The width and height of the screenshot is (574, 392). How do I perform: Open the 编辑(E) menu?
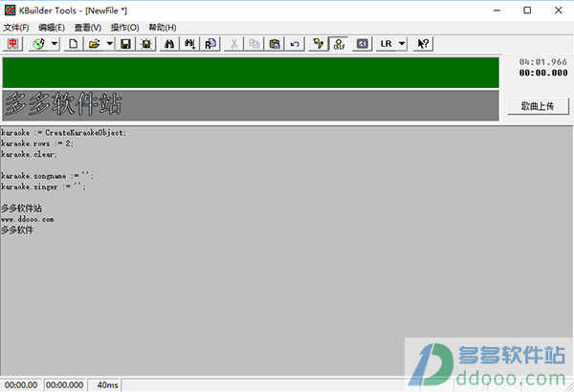pos(52,28)
